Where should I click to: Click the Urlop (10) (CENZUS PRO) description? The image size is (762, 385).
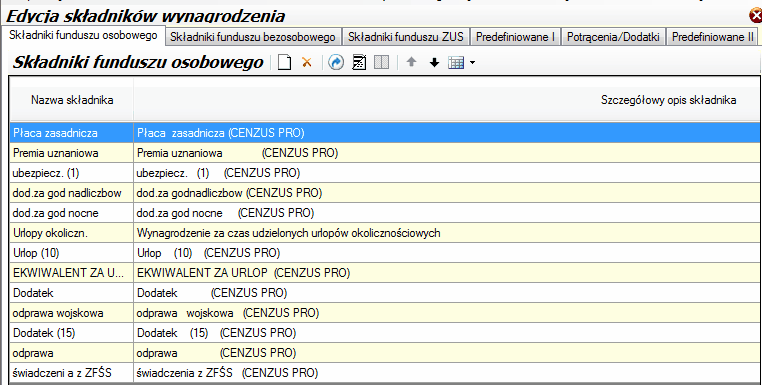click(447, 253)
